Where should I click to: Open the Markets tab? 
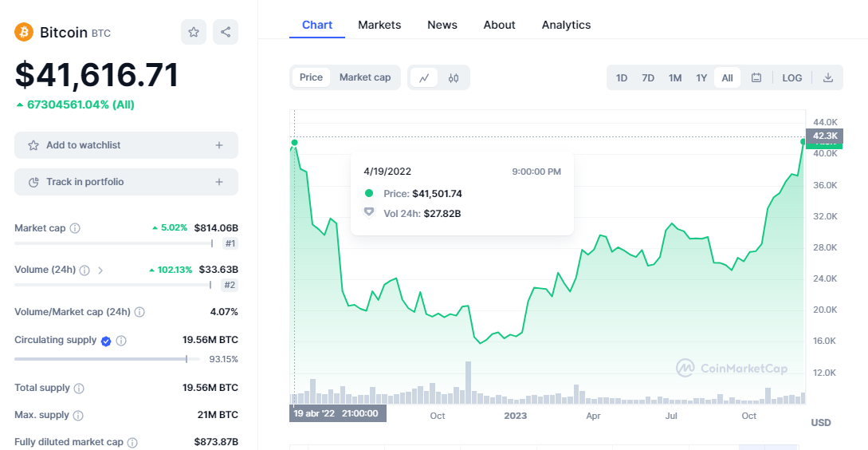[379, 25]
